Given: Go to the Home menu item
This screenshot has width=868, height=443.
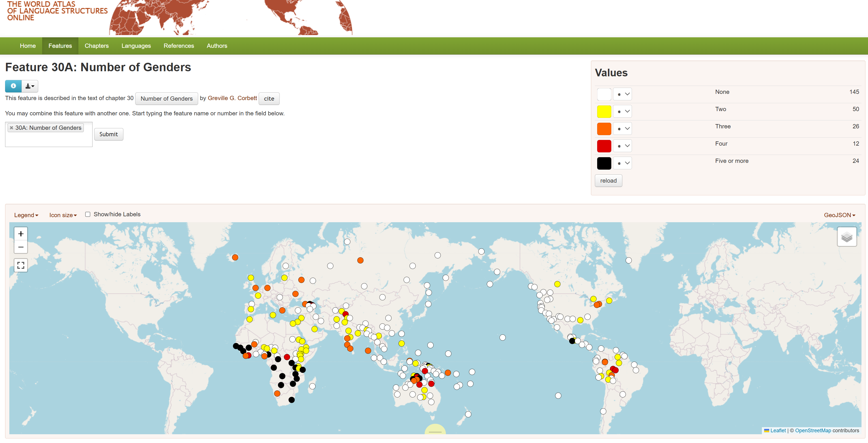Looking at the screenshot, I should pyautogui.click(x=28, y=46).
